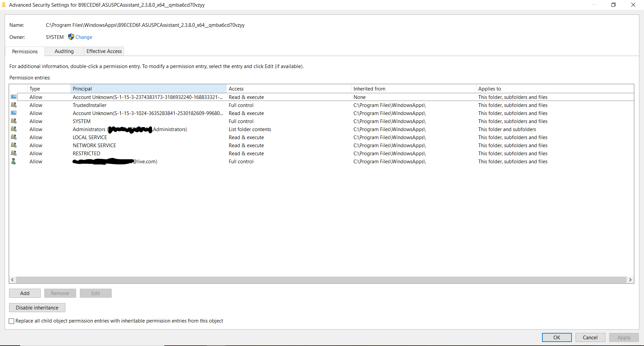
Task: Click the folder icon in the title bar
Action: 4,5
